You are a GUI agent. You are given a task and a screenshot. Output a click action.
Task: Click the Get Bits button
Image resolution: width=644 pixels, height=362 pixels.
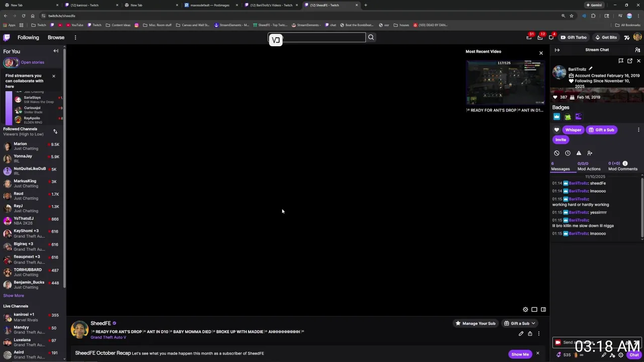coord(606,37)
